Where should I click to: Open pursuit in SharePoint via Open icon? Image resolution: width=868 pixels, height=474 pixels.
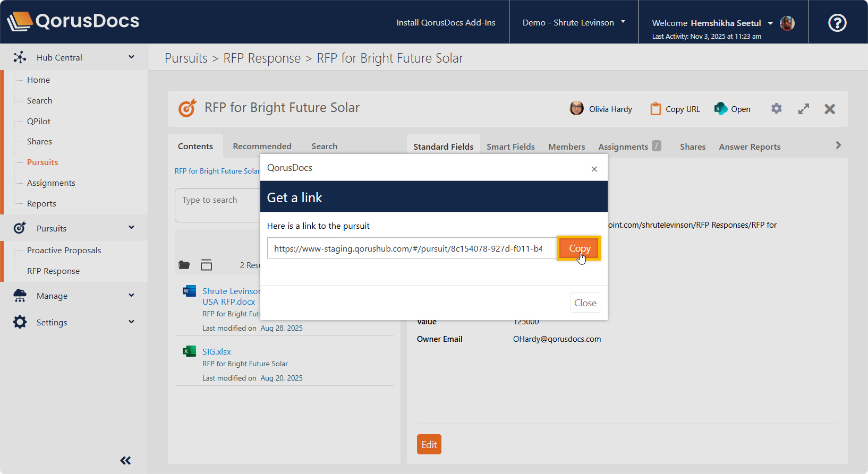pos(721,109)
